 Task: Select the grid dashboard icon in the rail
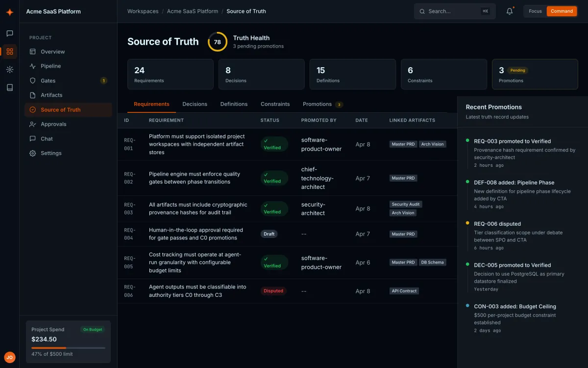[9, 52]
